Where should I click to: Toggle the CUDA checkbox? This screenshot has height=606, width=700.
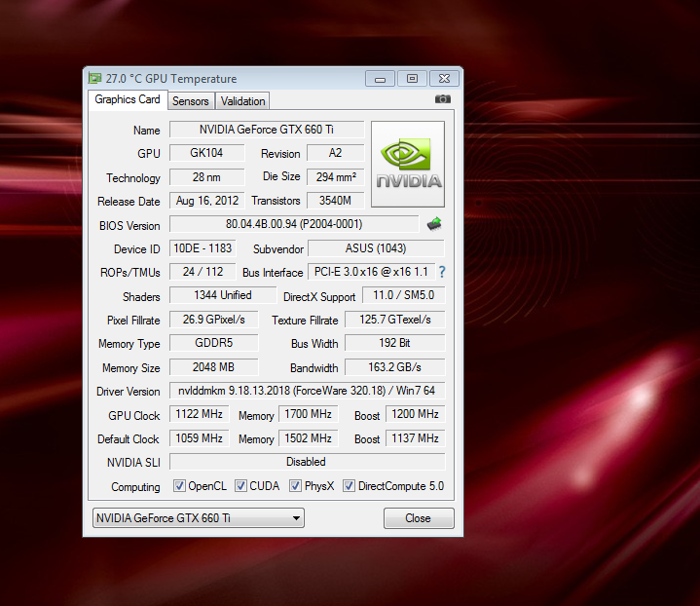coord(240,486)
